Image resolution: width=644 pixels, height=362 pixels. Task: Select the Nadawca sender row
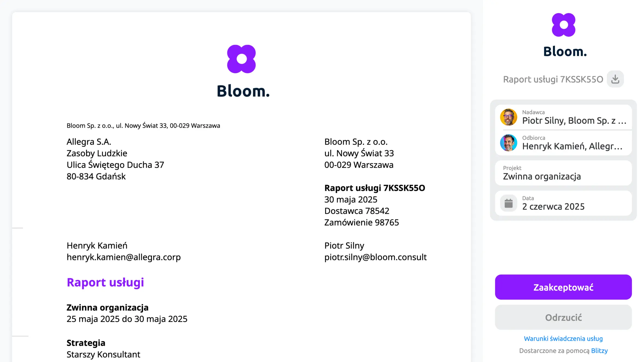click(x=563, y=117)
